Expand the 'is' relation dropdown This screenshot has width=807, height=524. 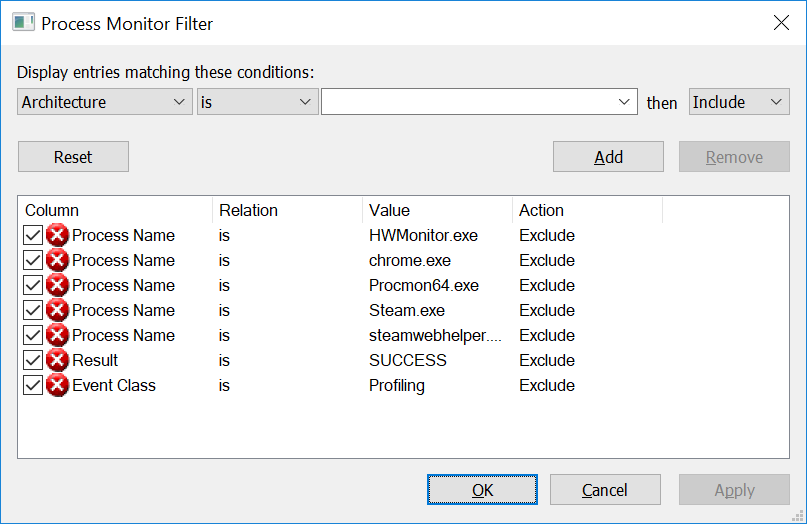click(x=257, y=102)
